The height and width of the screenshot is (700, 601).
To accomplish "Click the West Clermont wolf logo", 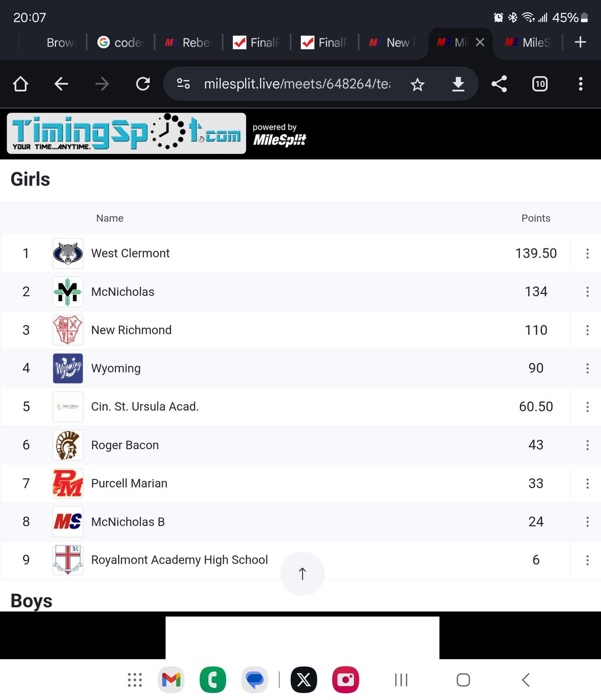I will (x=68, y=253).
